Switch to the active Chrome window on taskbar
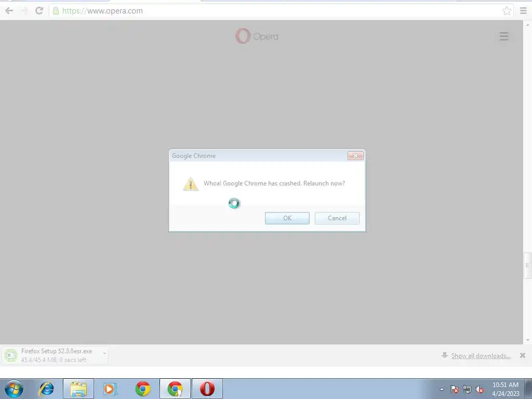 pyautogui.click(x=175, y=389)
